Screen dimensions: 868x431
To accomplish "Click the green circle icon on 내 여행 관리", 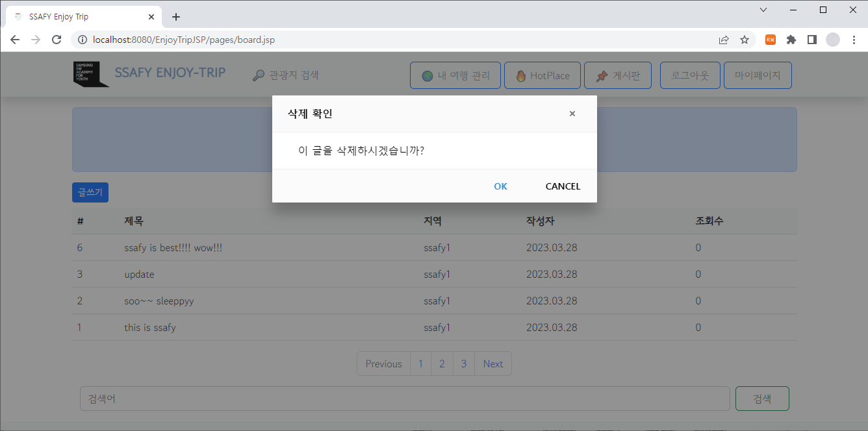I will tap(427, 75).
